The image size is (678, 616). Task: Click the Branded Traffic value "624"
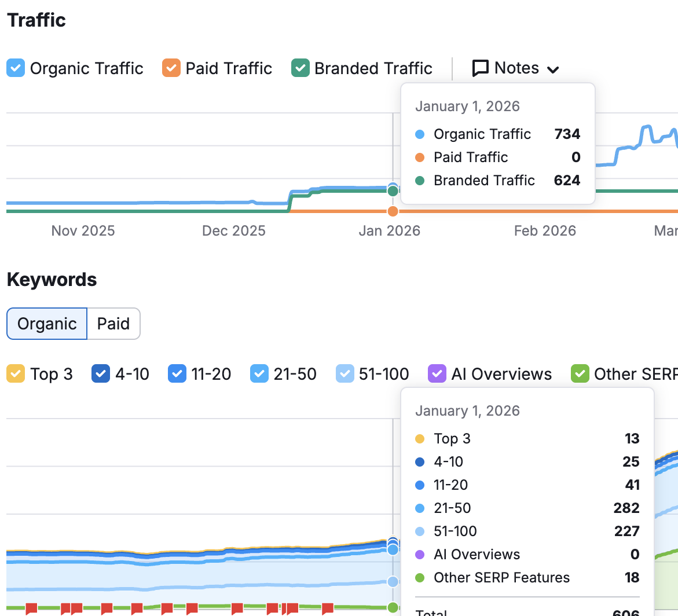pos(567,180)
